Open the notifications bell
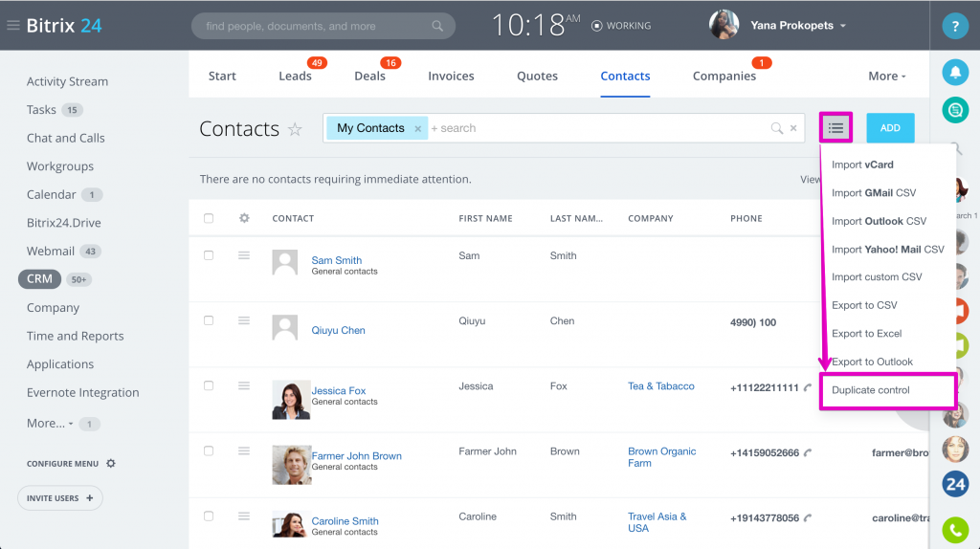The width and height of the screenshot is (980, 549). 955,73
